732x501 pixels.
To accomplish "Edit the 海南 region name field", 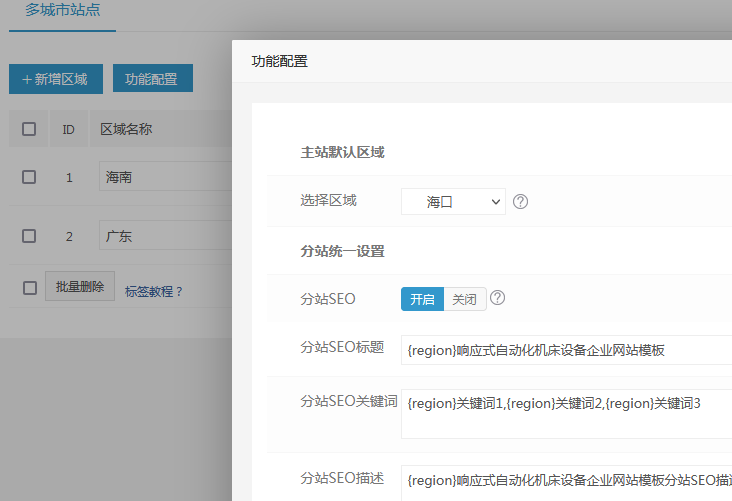I will pos(165,176).
